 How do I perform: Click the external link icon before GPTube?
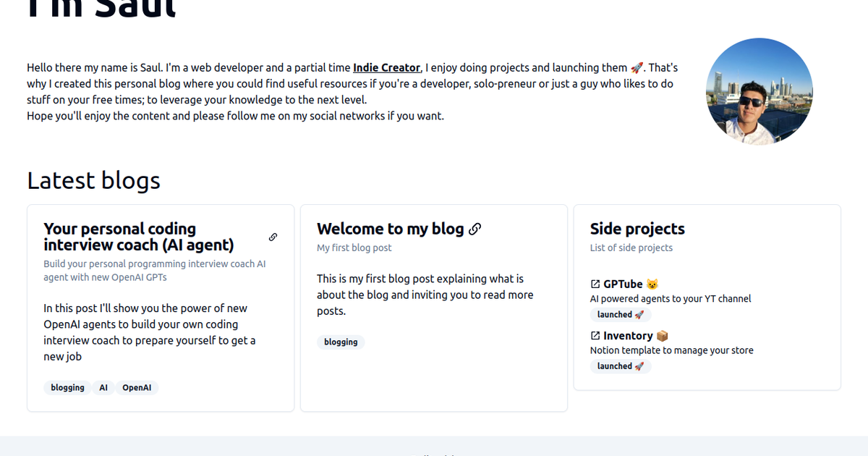point(595,284)
